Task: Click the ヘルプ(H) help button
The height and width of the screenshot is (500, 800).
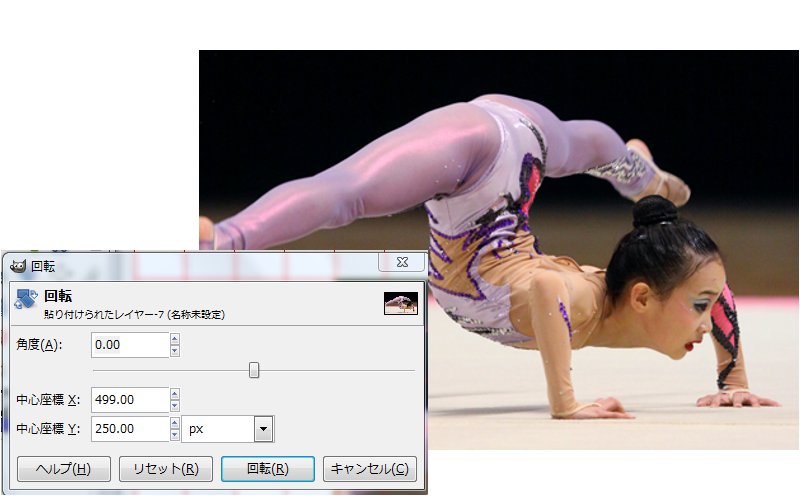Action: (x=64, y=468)
